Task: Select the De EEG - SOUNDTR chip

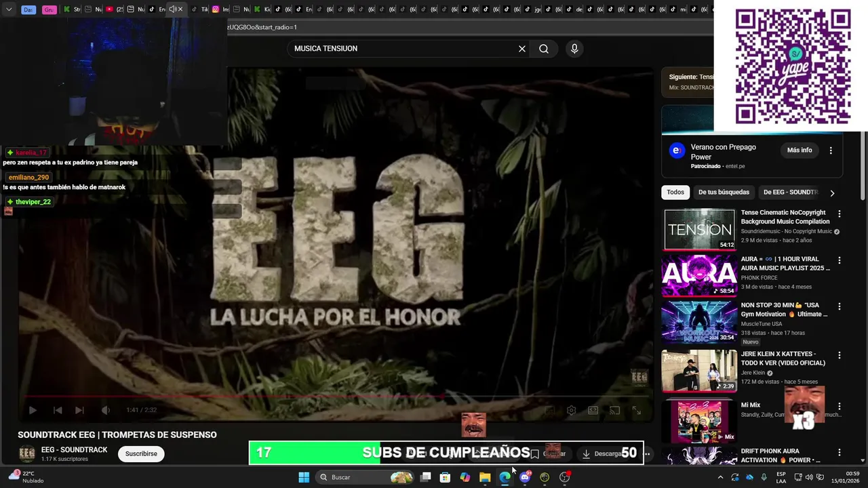Action: coord(791,192)
